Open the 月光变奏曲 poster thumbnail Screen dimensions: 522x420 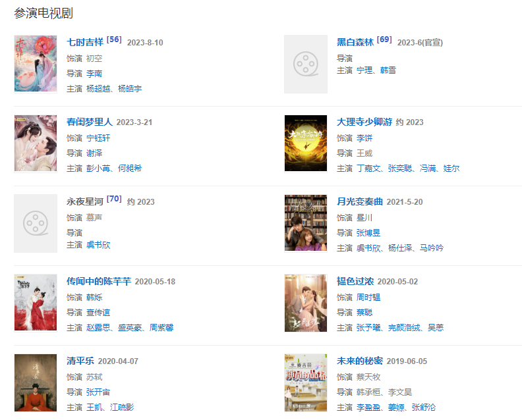[306, 223]
